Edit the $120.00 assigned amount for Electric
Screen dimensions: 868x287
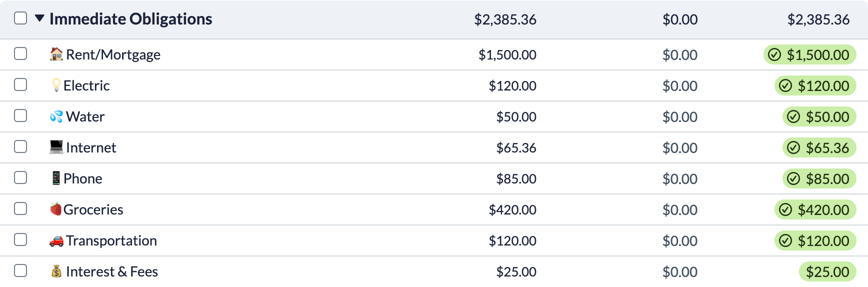512,86
